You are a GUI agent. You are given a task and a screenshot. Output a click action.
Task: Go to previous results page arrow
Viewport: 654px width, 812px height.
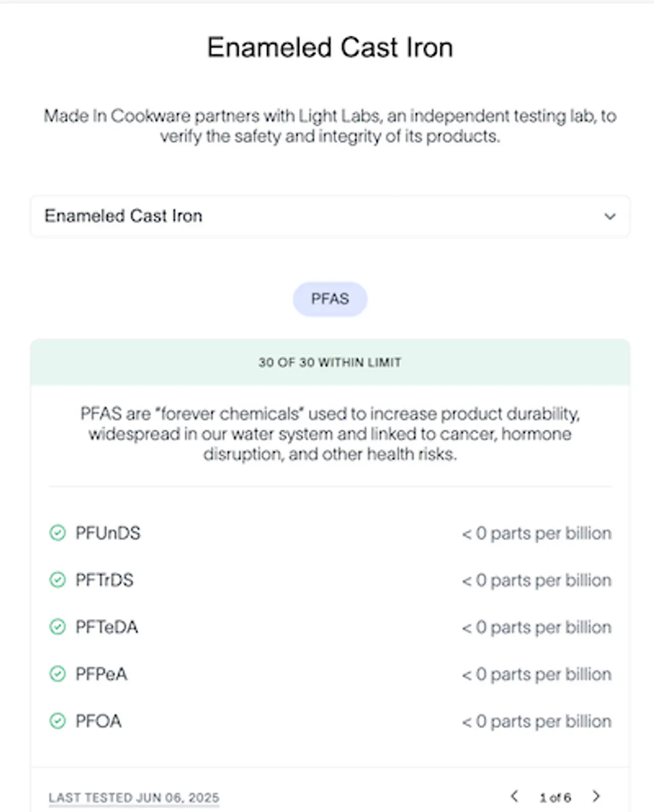515,796
